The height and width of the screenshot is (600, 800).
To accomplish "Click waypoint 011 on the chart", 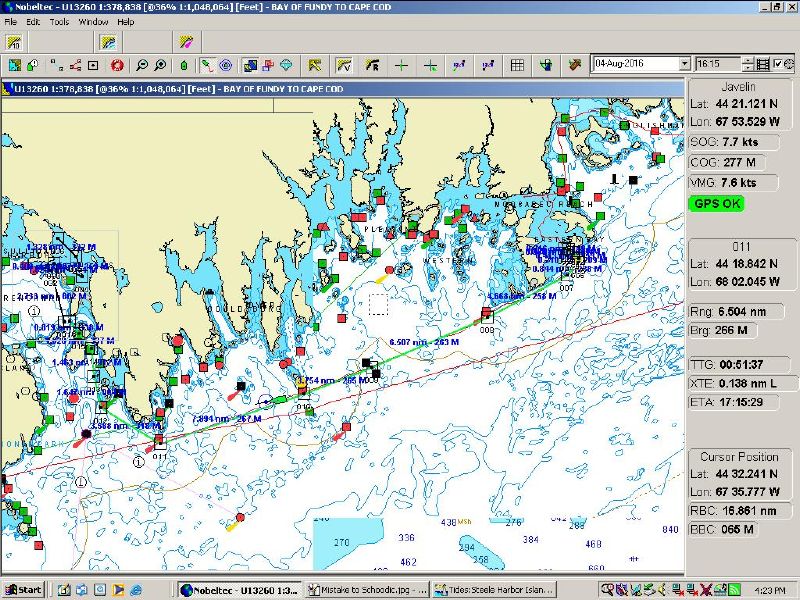I will [x=159, y=441].
